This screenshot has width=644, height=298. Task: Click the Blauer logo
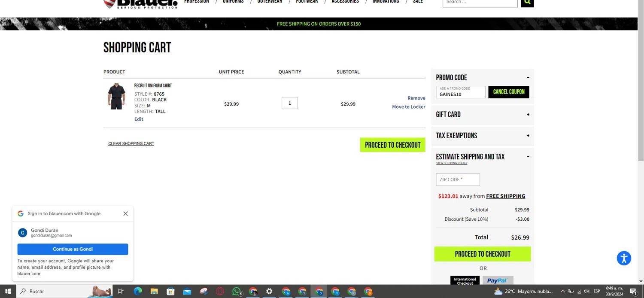[140, 3]
